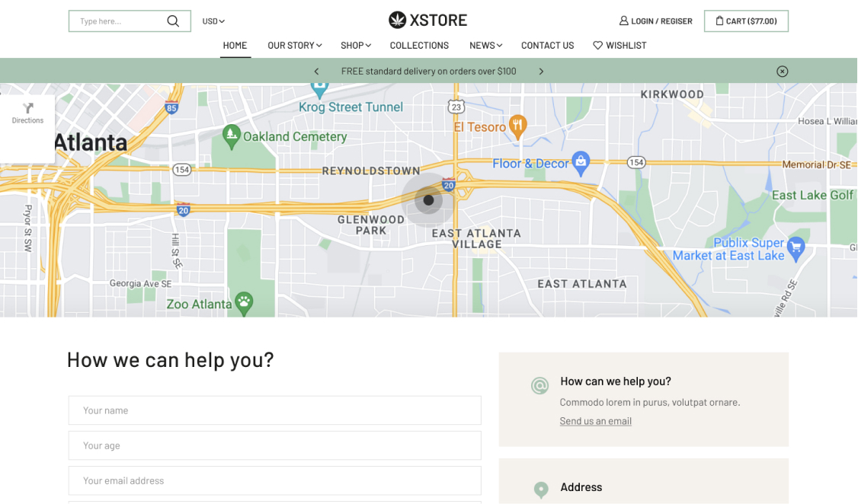Viewport: 858px width, 504px height.
Task: Click the XSTORE leaf logo
Action: click(x=397, y=21)
